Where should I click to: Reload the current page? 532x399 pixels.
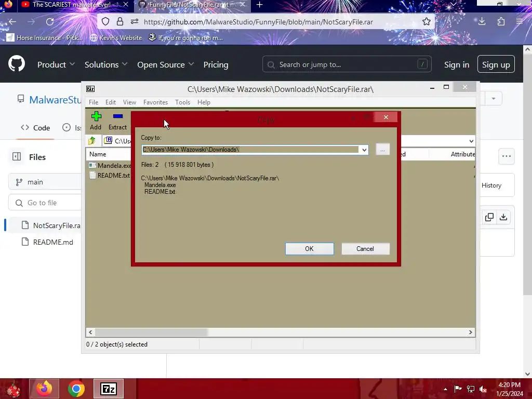[50, 22]
